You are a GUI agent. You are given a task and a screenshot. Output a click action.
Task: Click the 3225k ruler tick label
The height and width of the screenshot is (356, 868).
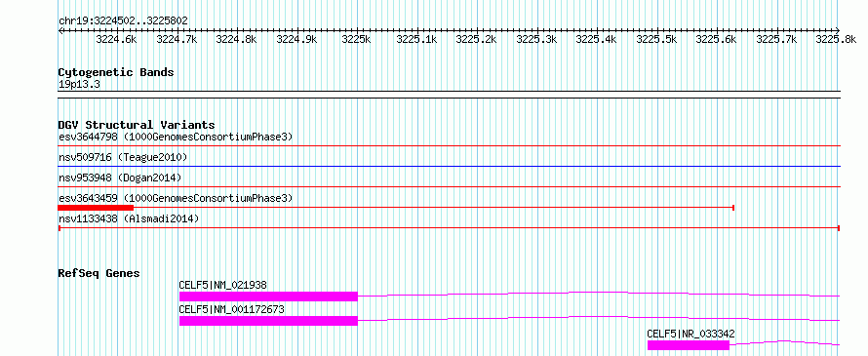[x=357, y=39]
